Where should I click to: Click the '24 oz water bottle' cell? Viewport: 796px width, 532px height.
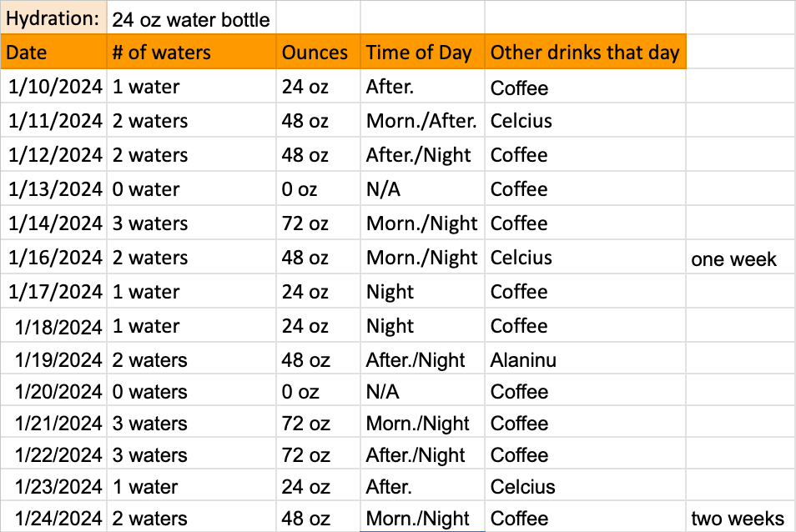click(x=191, y=19)
